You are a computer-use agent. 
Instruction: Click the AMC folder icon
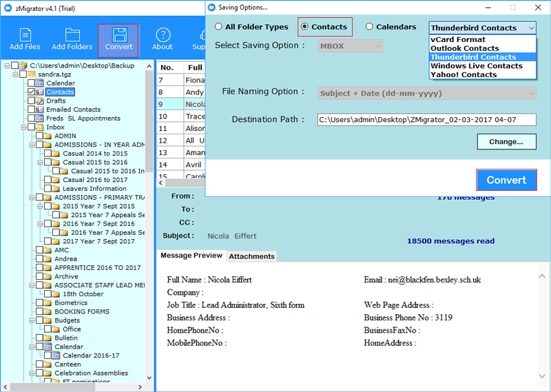coord(48,250)
